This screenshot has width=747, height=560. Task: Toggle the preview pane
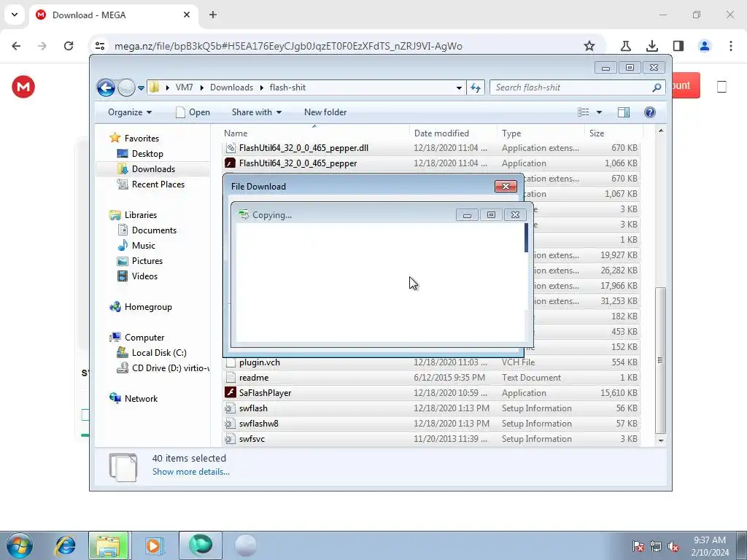(623, 112)
